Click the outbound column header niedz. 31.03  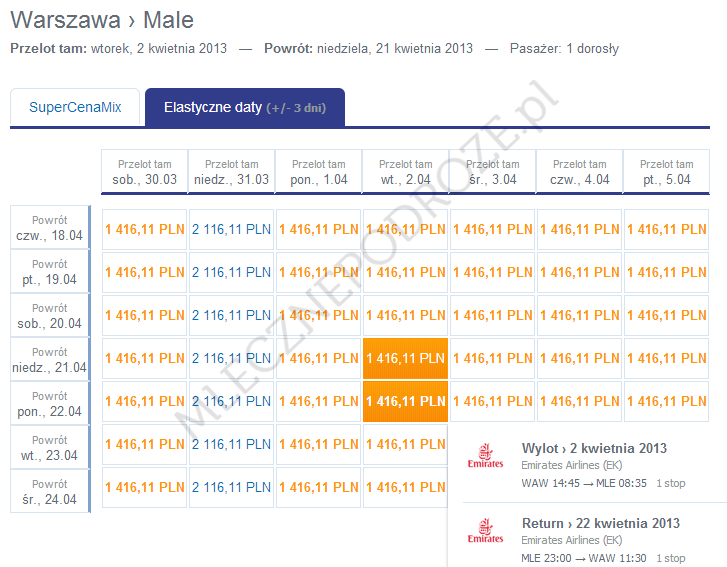pyautogui.click(x=231, y=172)
